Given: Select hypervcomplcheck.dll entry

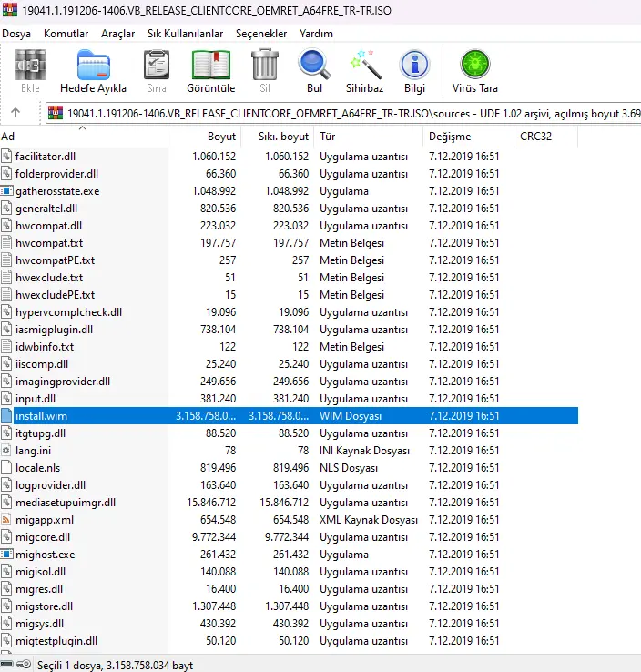Looking at the screenshot, I should pyautogui.click(x=68, y=312).
